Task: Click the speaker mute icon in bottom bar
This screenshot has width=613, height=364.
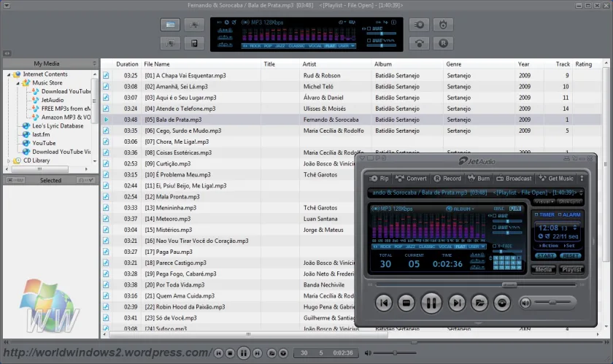Action: point(368,352)
